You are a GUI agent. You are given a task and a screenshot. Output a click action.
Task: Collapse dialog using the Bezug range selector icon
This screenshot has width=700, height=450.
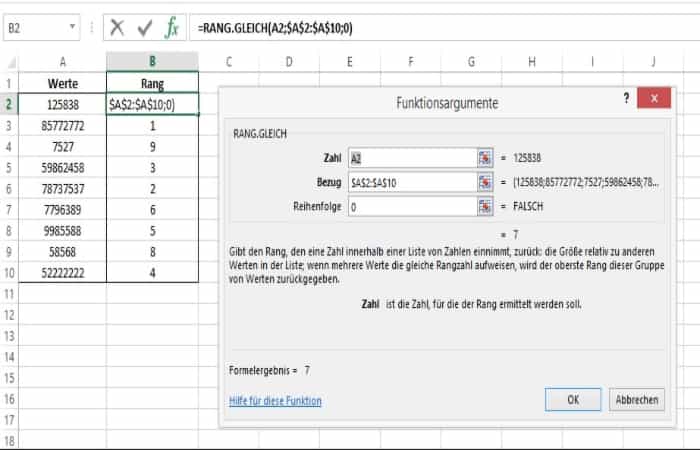tap(485, 182)
